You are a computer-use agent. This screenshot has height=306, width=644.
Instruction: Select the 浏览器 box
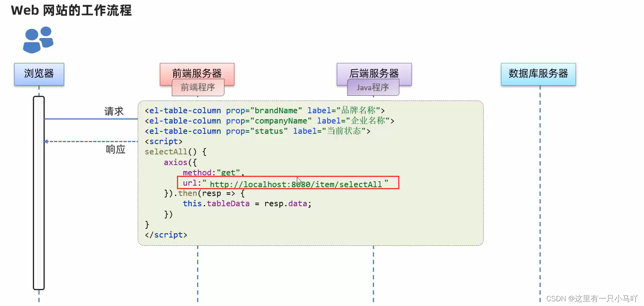39,74
